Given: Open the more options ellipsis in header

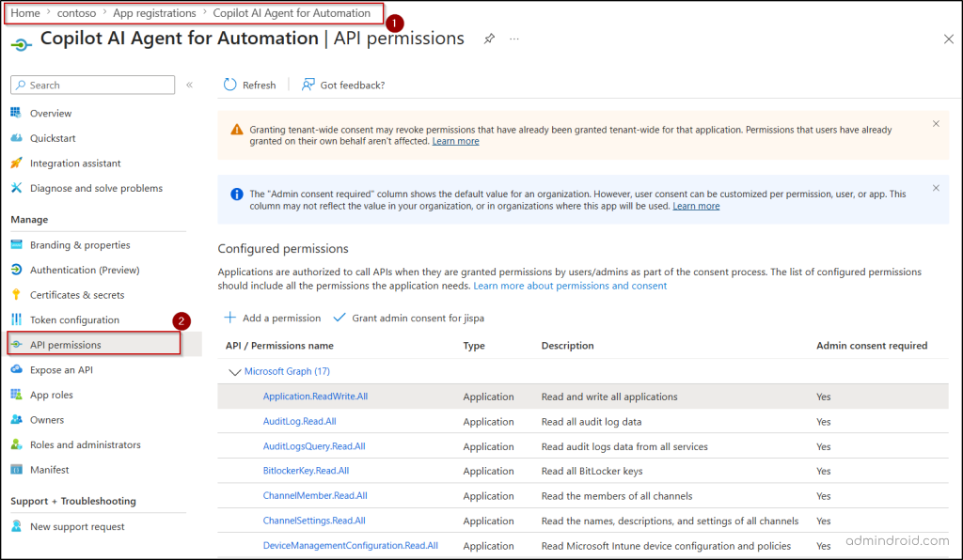Looking at the screenshot, I should [514, 39].
